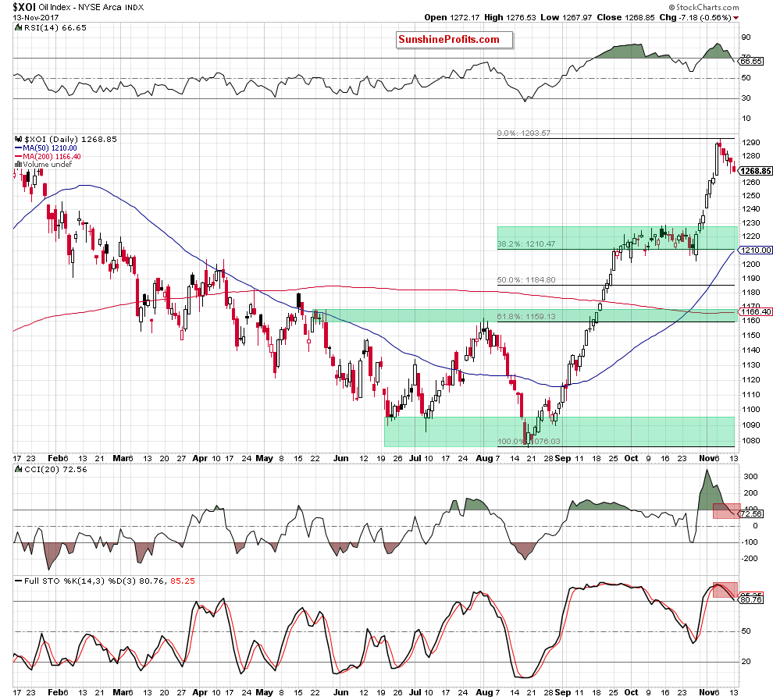Click the High 1276.53 value in header
773x700 pixels.
click(x=510, y=17)
